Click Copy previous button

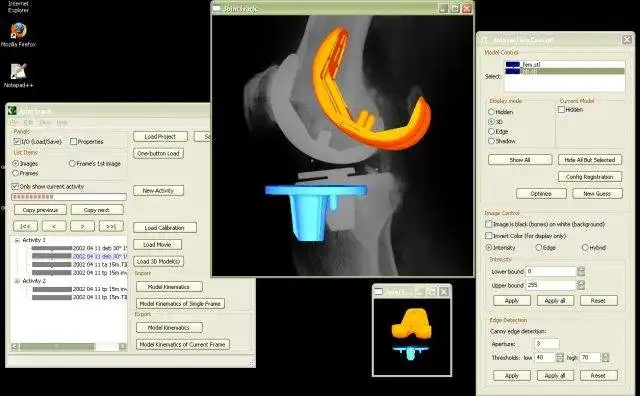click(40, 210)
